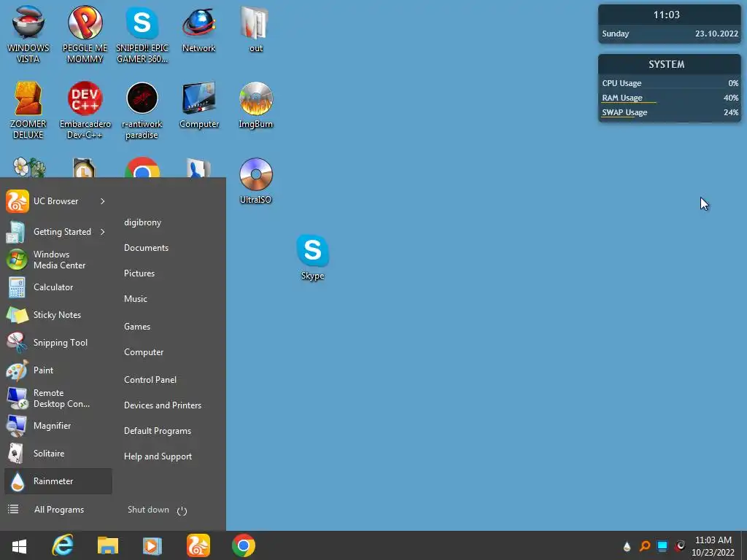Open Magnifier from the Start menu
Image resolution: width=747 pixels, height=560 pixels.
coord(58,426)
